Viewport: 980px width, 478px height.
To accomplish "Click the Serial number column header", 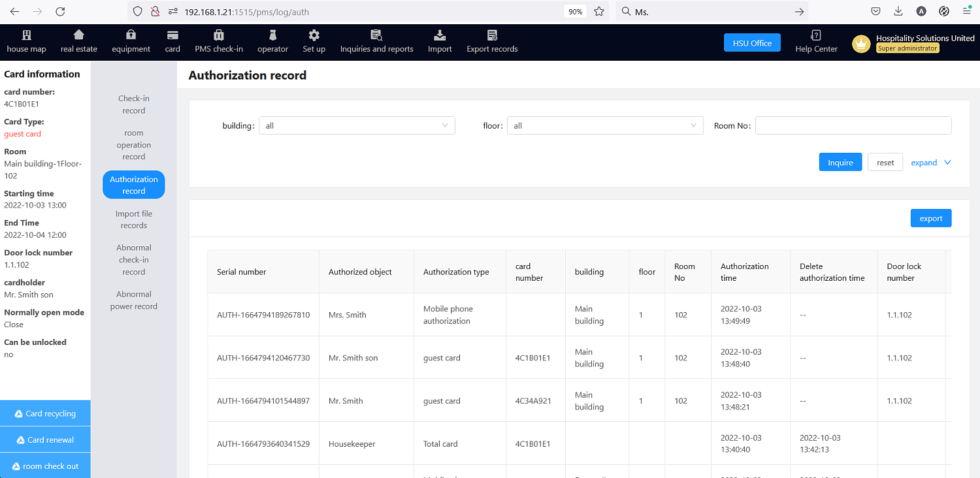I will (x=263, y=272).
